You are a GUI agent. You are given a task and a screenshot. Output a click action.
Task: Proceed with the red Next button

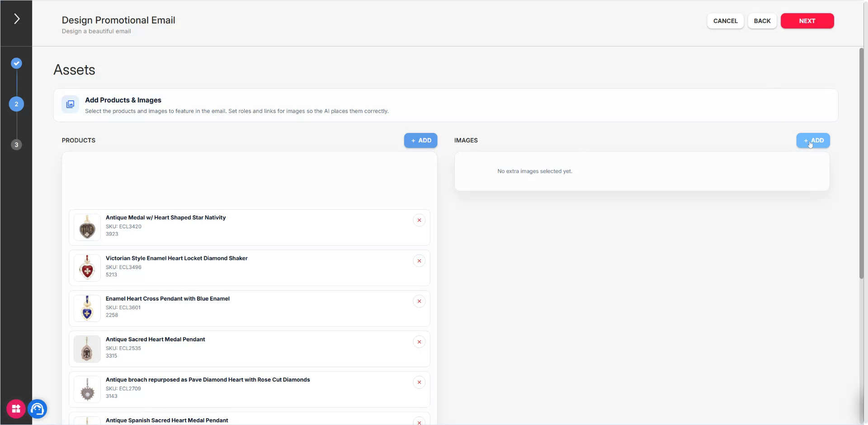click(807, 21)
